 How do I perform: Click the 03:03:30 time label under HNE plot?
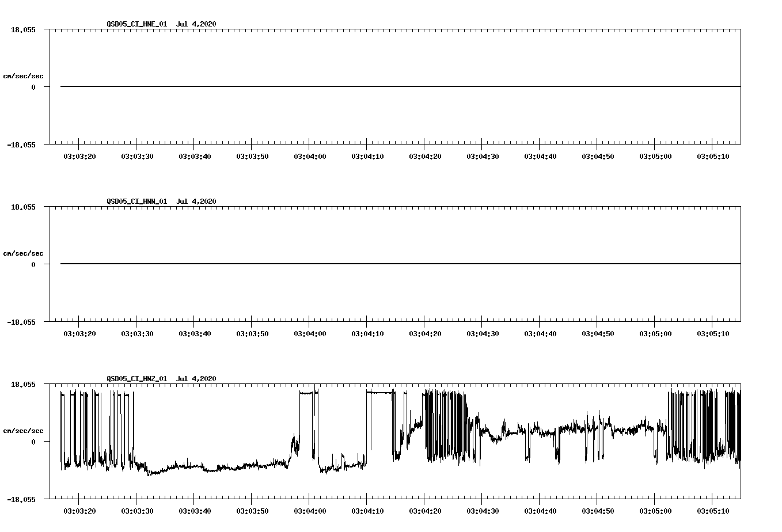coord(137,156)
